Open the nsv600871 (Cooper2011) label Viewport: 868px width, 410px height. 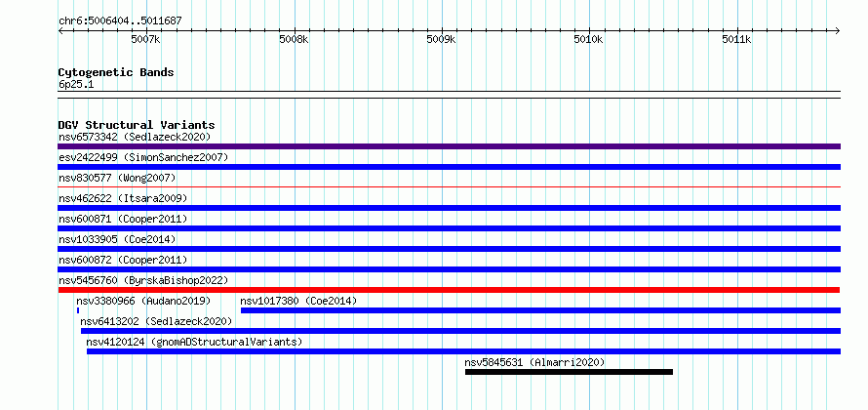(x=123, y=219)
